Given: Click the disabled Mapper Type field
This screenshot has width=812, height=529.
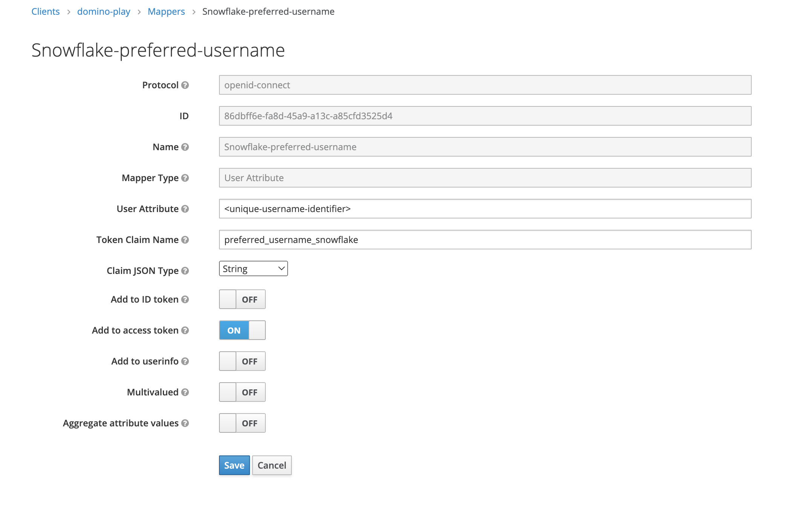Looking at the screenshot, I should pyautogui.click(x=485, y=178).
